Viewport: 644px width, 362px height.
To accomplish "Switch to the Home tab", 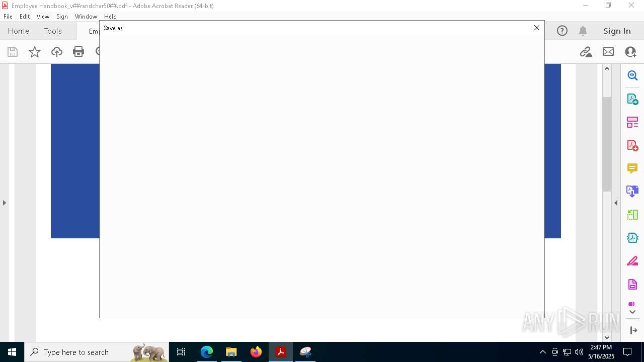I will point(19,31).
